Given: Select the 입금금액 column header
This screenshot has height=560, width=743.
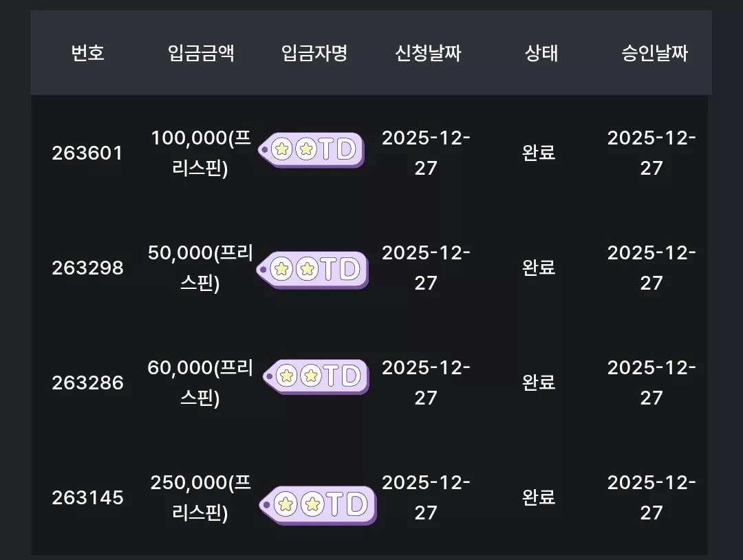Looking at the screenshot, I should [201, 52].
